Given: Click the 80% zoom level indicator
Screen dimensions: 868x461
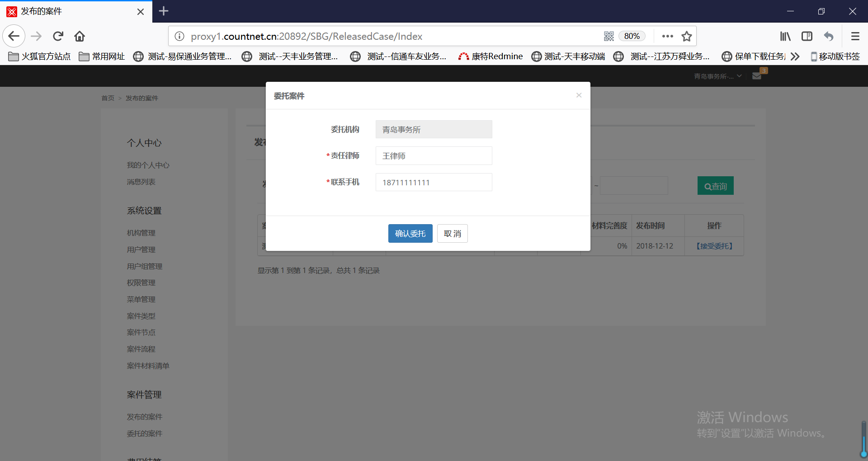Looking at the screenshot, I should click(632, 36).
